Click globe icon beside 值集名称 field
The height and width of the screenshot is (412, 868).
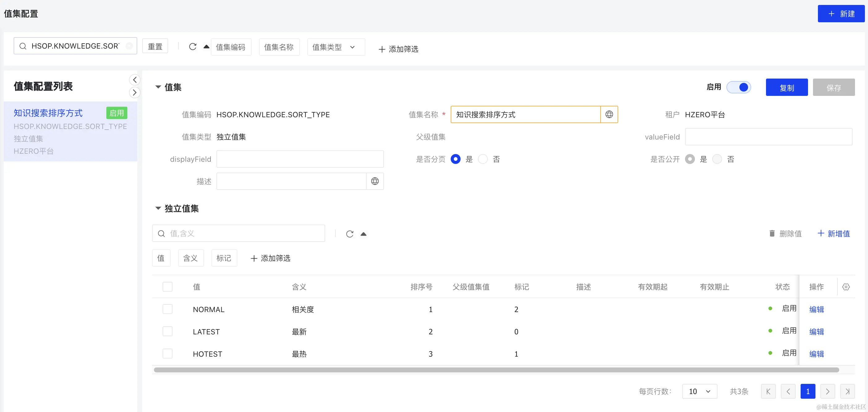pyautogui.click(x=609, y=114)
